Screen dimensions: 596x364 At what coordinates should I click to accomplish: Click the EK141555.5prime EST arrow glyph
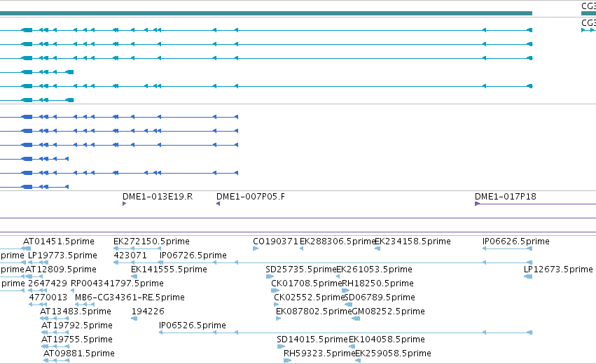click(x=134, y=276)
